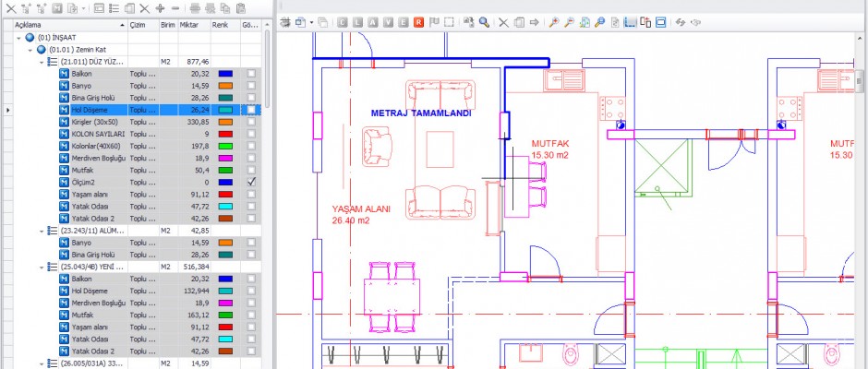The image size is (868, 369).
Task: Click the magnifier search icon in drawing toolbar
Action: [x=484, y=21]
